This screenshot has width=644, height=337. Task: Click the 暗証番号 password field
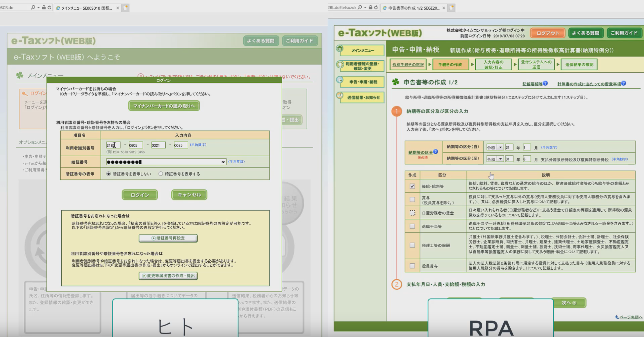tap(166, 162)
